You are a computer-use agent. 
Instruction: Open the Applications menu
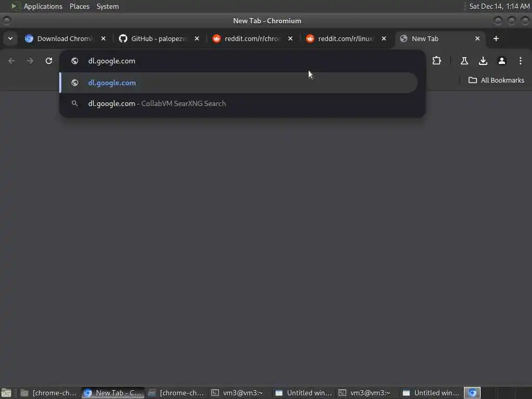(43, 6)
